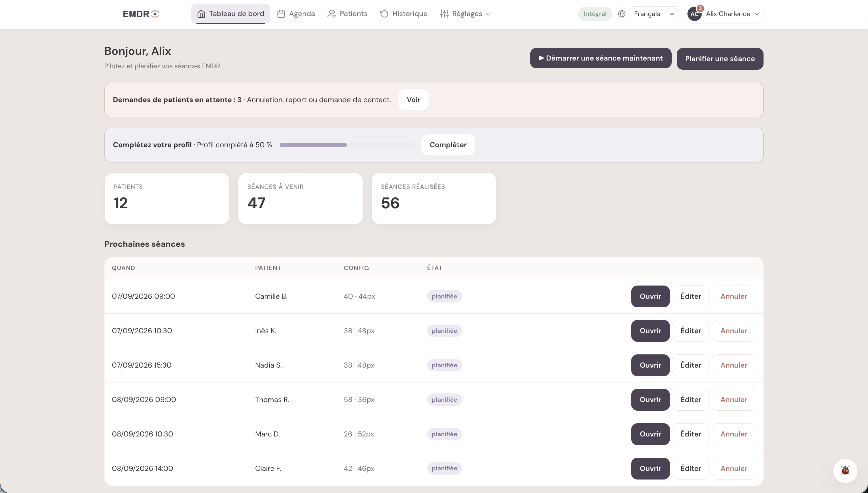View pending patient requests with Voir
The image size is (868, 493).
413,100
